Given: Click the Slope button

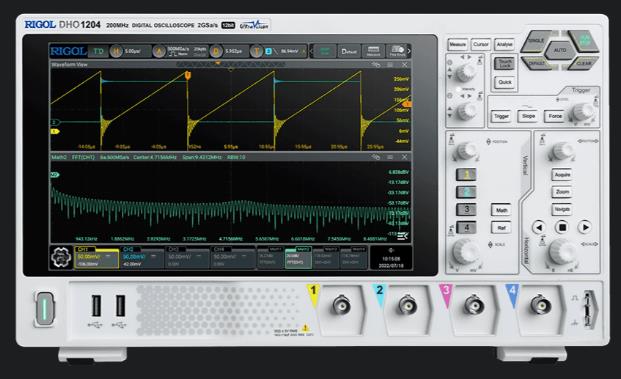Looking at the screenshot, I should point(528,116).
